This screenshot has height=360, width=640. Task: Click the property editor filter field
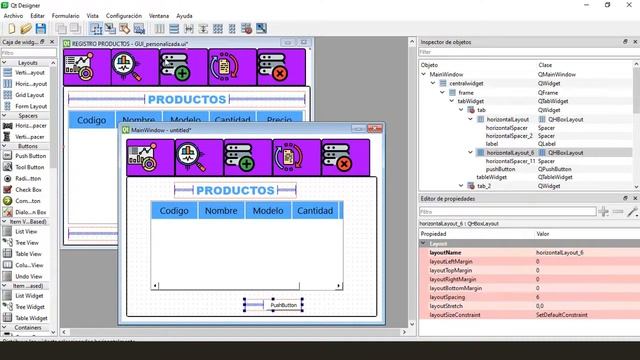pyautogui.click(x=508, y=211)
